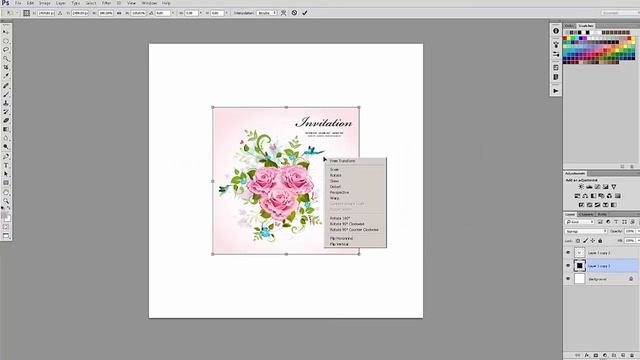The height and width of the screenshot is (360, 640).
Task: Pick the red swatch at top-left of the Swatches grid
Action: [x=565, y=38]
